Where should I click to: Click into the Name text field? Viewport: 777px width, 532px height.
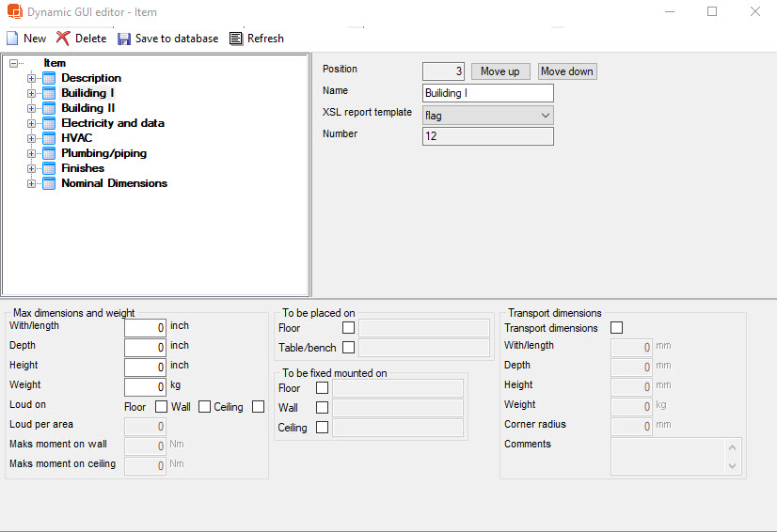click(487, 93)
